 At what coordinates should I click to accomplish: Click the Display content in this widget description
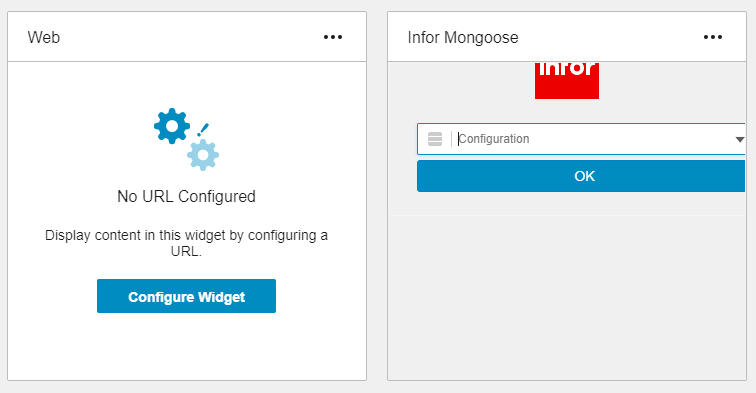[187, 243]
